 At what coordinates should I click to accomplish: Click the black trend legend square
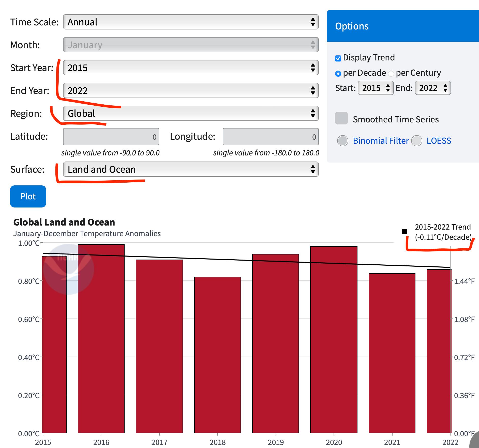click(x=405, y=231)
